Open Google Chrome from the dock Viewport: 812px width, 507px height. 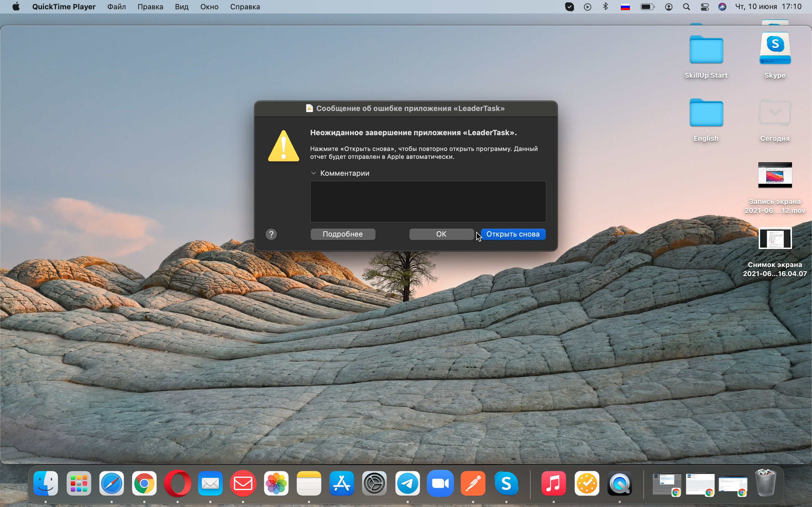pos(144,484)
